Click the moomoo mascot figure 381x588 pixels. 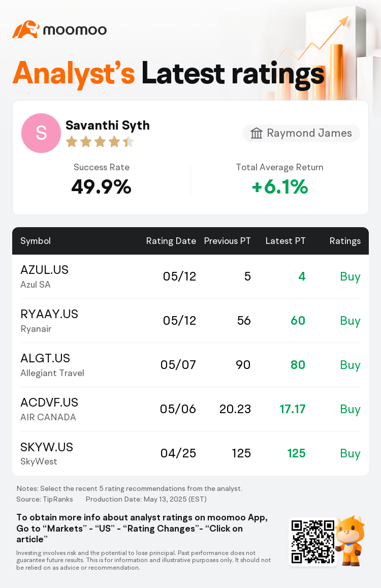(x=350, y=540)
